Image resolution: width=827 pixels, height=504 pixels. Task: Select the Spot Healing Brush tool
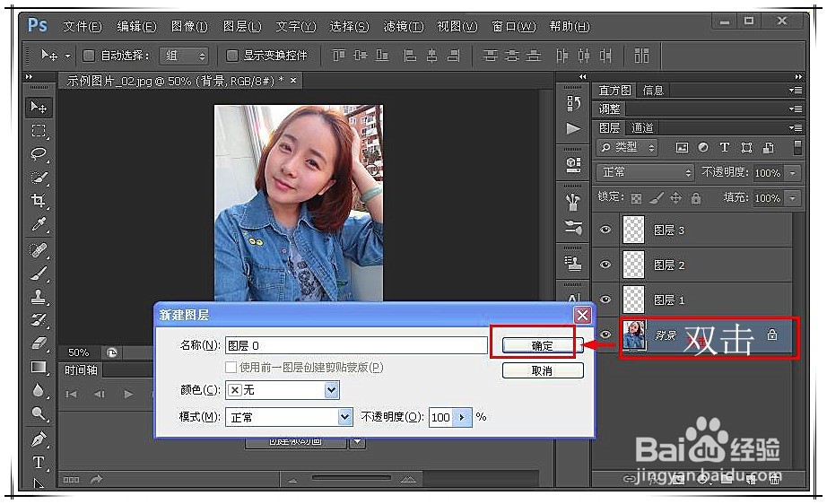pos(39,250)
